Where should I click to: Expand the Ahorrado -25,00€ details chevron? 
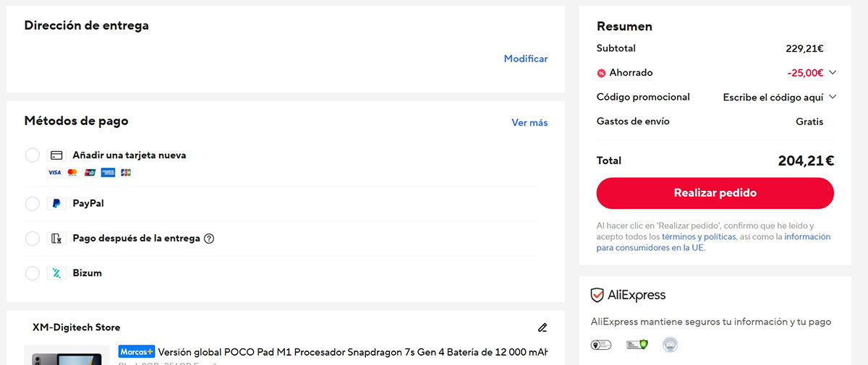pos(833,72)
